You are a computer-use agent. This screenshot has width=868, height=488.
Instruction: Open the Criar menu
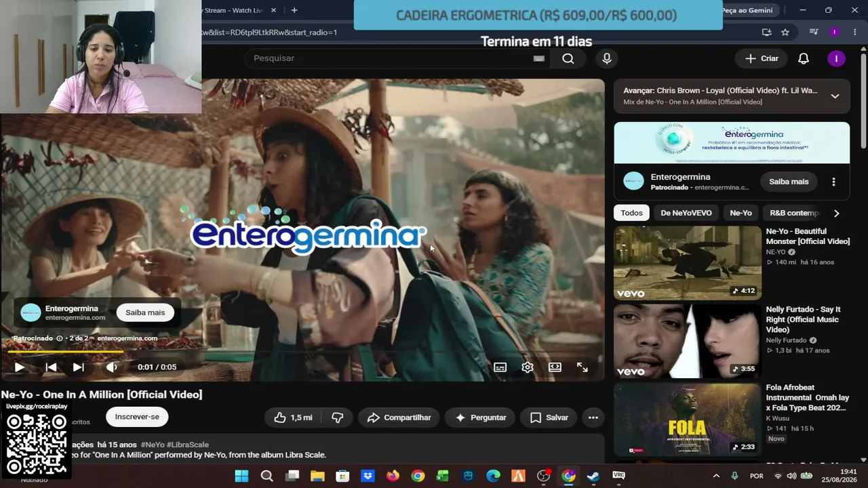(x=762, y=58)
